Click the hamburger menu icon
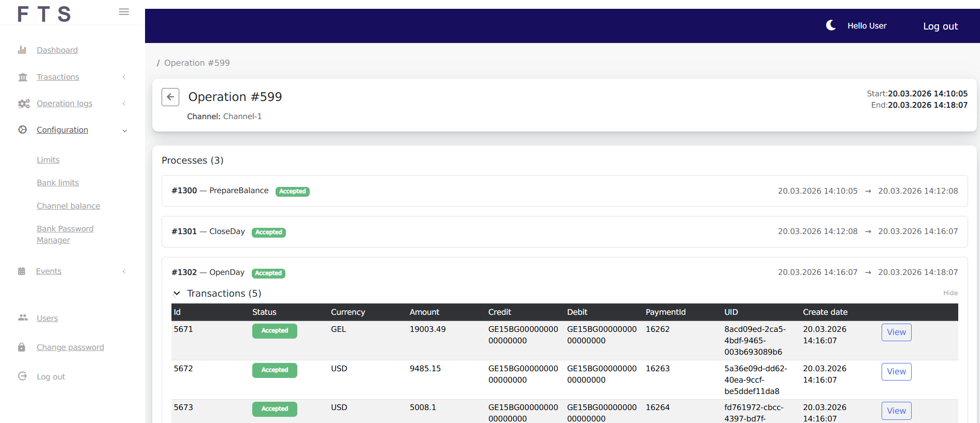This screenshot has width=980, height=423. 124,12
